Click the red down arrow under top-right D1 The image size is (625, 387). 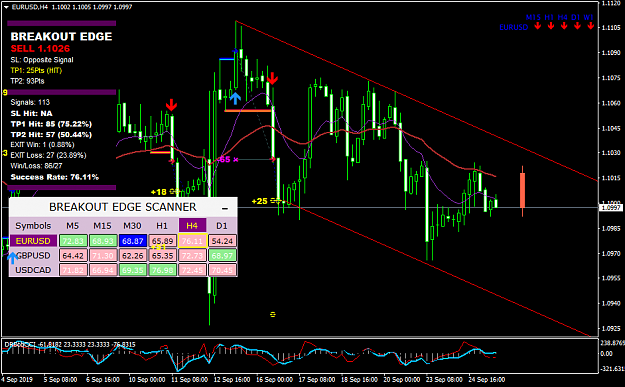[x=577, y=26]
